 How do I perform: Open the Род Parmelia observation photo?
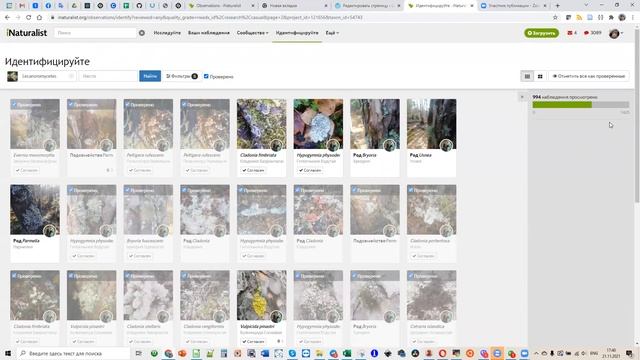[x=35, y=210]
